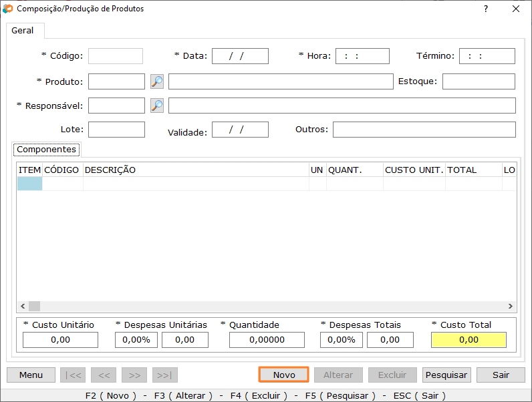This screenshot has height=402, width=532.
Task: Click the Produto search magnifier icon
Action: [157, 81]
